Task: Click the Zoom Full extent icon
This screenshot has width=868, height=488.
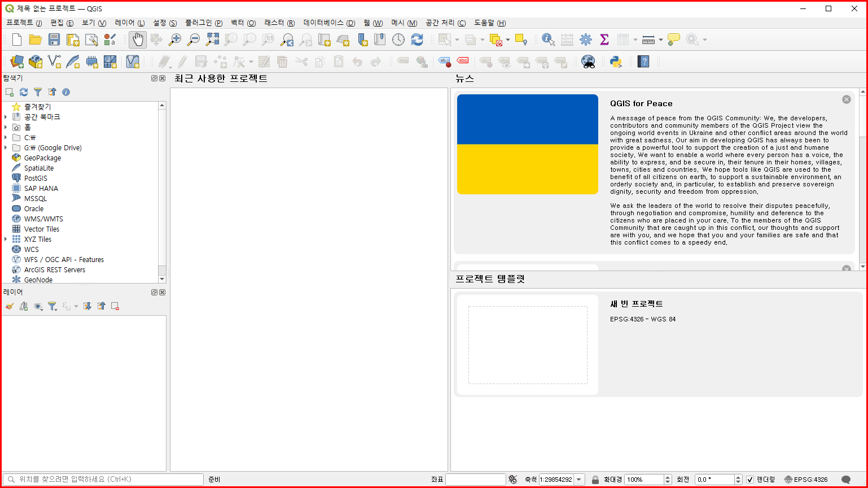Action: tap(212, 40)
